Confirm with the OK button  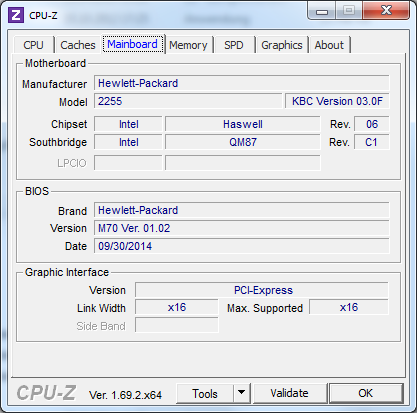pos(366,393)
